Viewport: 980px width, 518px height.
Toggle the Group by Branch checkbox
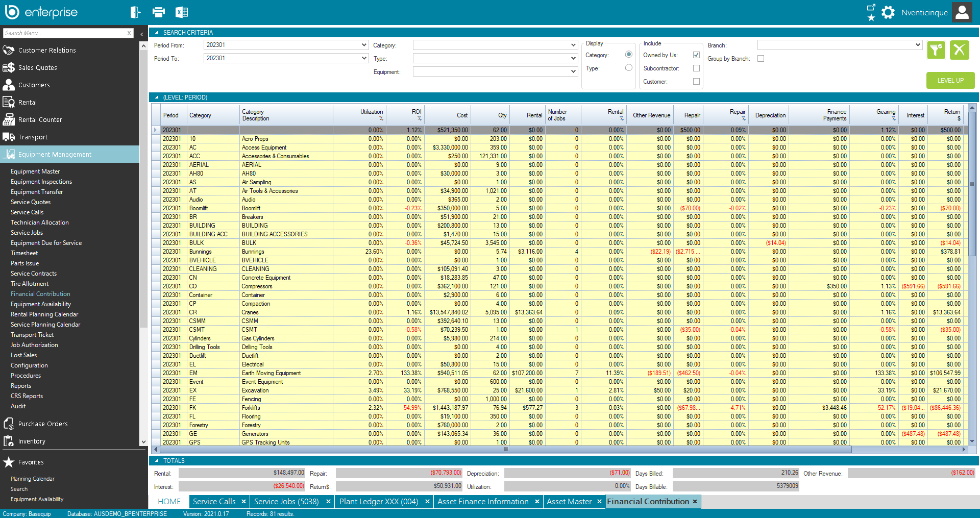[x=761, y=58]
